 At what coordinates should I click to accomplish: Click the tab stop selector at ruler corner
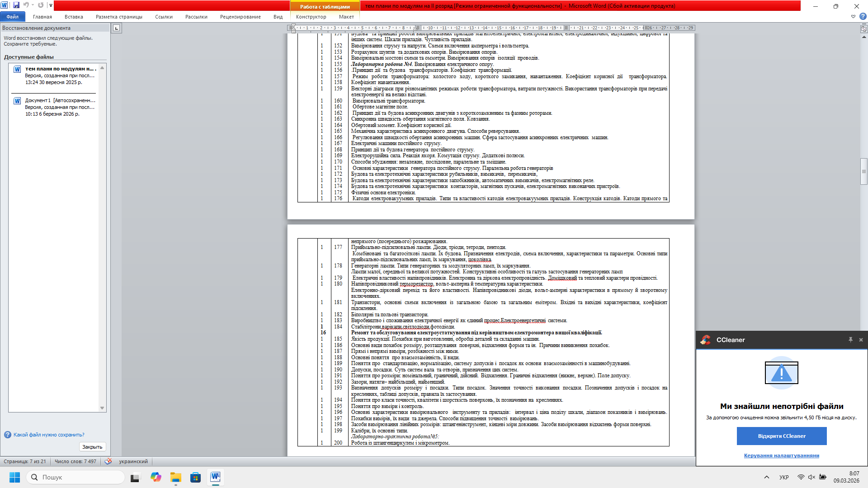coord(116,28)
